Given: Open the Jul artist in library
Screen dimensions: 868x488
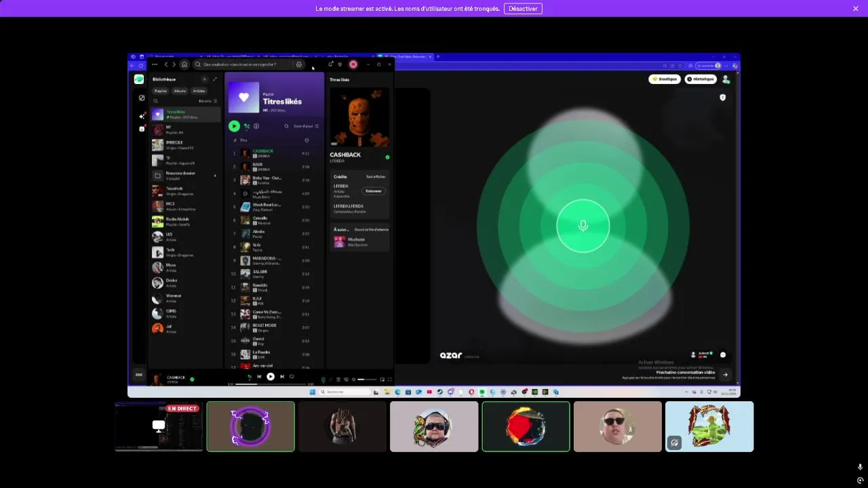Looking at the screenshot, I should (x=185, y=329).
